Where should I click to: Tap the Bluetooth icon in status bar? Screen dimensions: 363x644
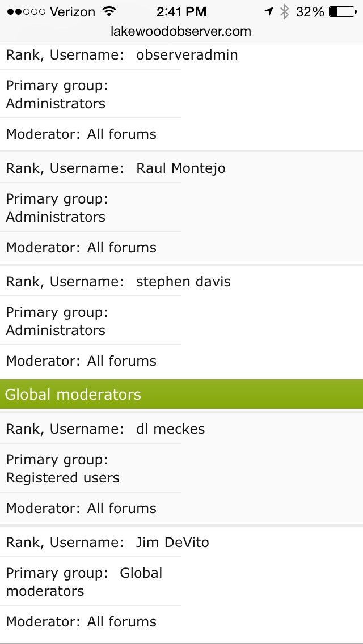(285, 12)
